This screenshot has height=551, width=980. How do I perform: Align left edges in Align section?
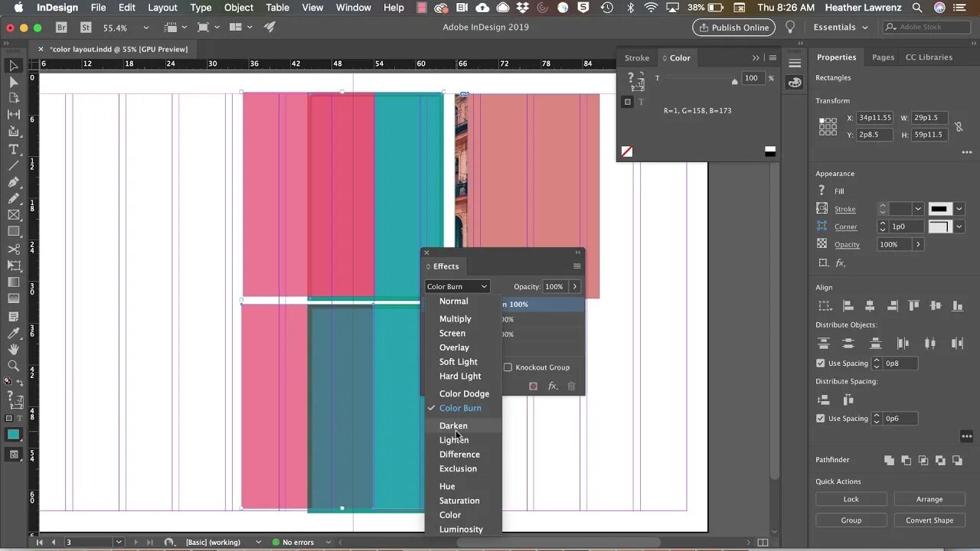pos(848,305)
